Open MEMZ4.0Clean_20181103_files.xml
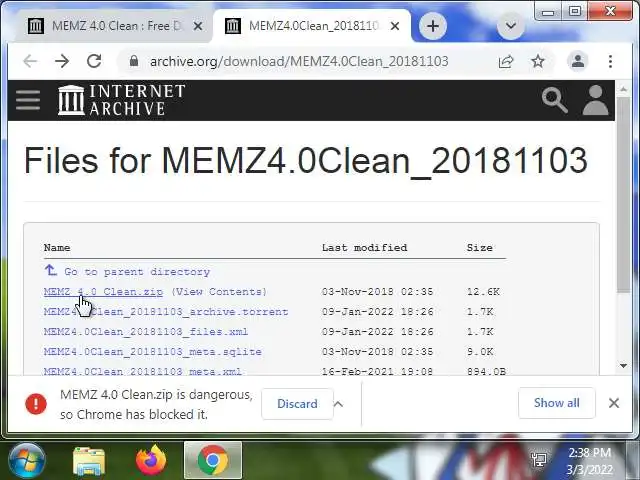The height and width of the screenshot is (480, 640). (146, 332)
